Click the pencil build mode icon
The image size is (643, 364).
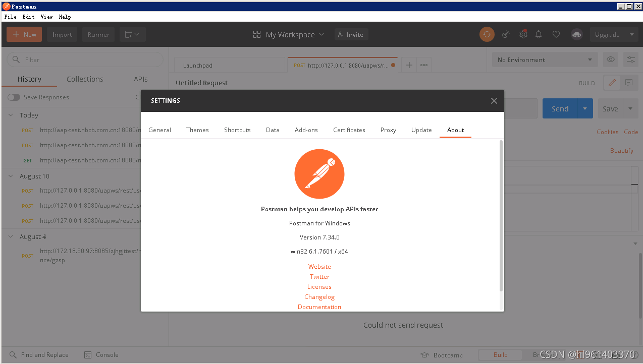click(x=612, y=83)
